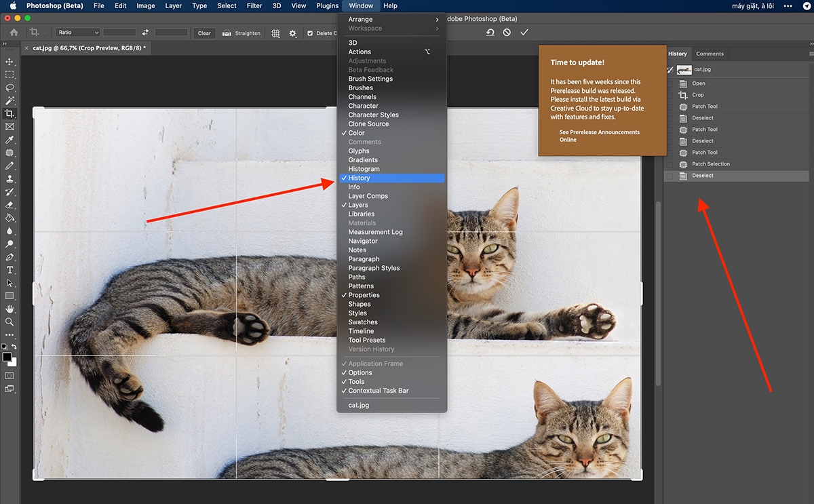Reset default foreground and background colors
814x504 pixels.
point(4,347)
